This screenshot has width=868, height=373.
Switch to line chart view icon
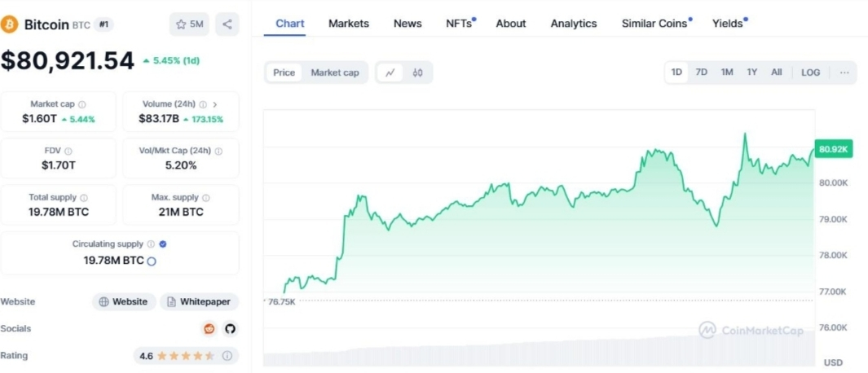point(391,72)
